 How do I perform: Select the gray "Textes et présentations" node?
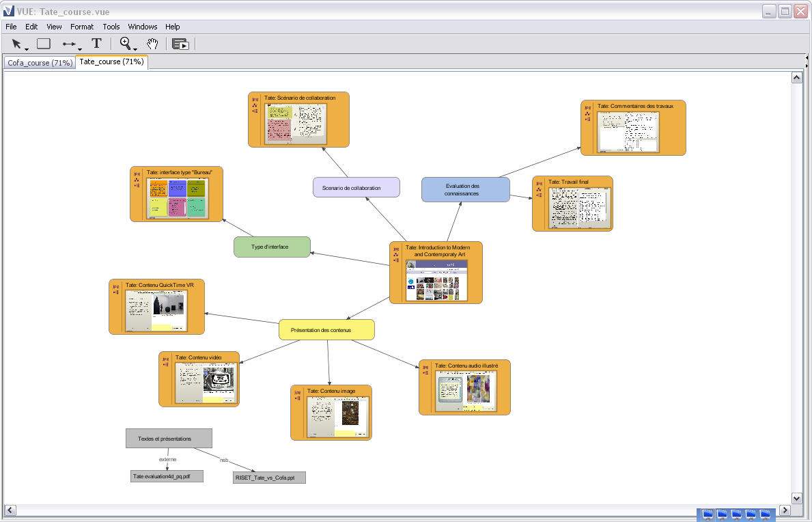(169, 439)
